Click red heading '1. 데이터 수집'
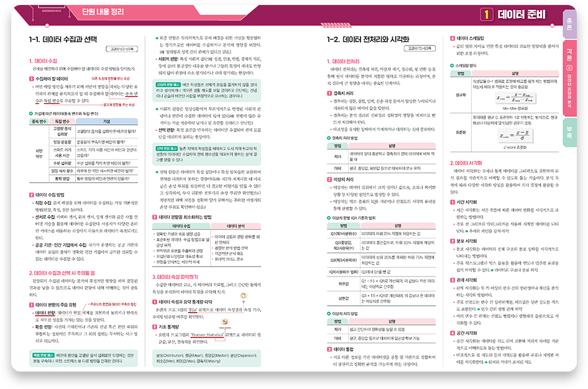The image size is (588, 389). pos(43,61)
